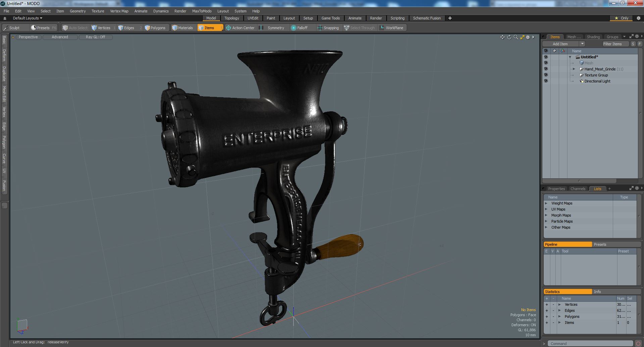Click the record circle beside Command field
The height and width of the screenshot is (347, 644).
tap(638, 343)
